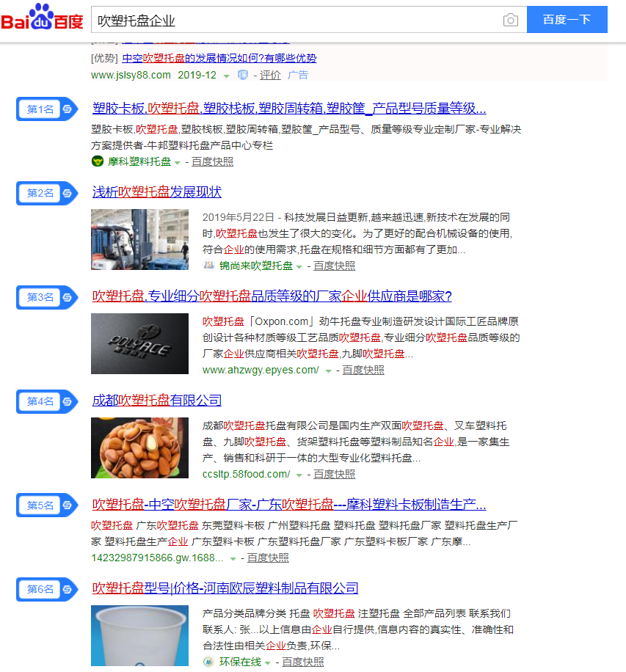Open result 吹塑托盘-中空吹塑托盘厂家-广东吹塑托盘 title
The image size is (626, 672).
(x=289, y=505)
